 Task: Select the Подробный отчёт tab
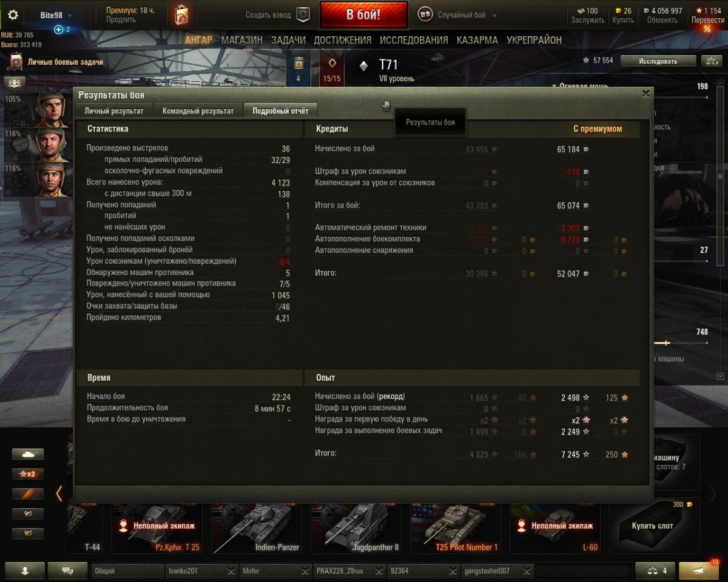coord(280,111)
